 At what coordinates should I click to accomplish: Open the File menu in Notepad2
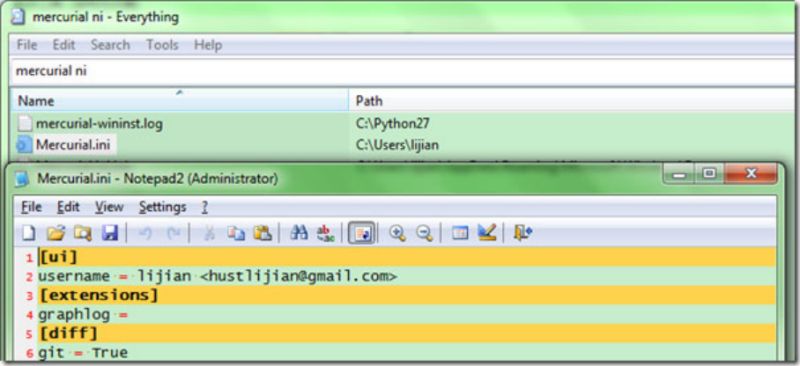[x=32, y=207]
